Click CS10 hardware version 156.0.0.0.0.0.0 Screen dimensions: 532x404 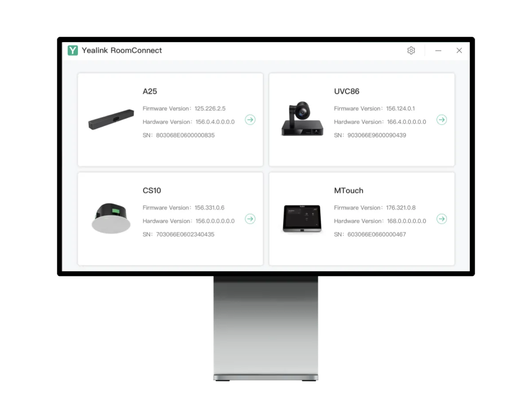click(215, 221)
